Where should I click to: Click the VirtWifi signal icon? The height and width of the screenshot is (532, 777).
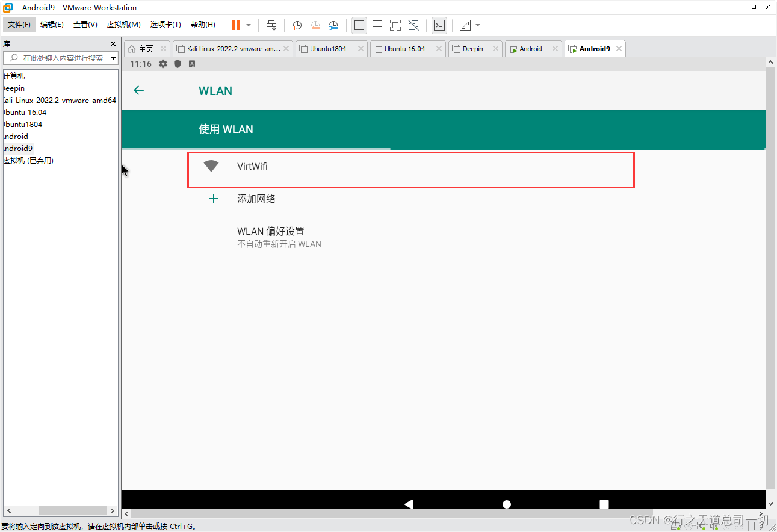tap(211, 166)
